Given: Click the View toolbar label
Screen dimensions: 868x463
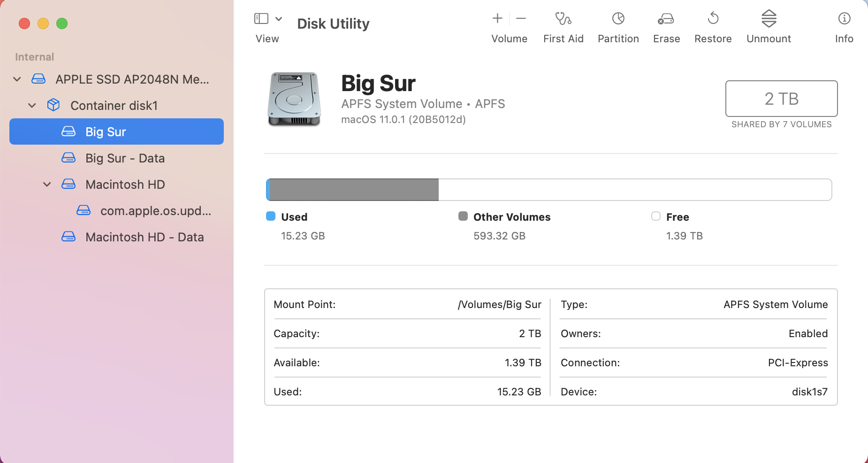Looking at the screenshot, I should click(267, 39).
